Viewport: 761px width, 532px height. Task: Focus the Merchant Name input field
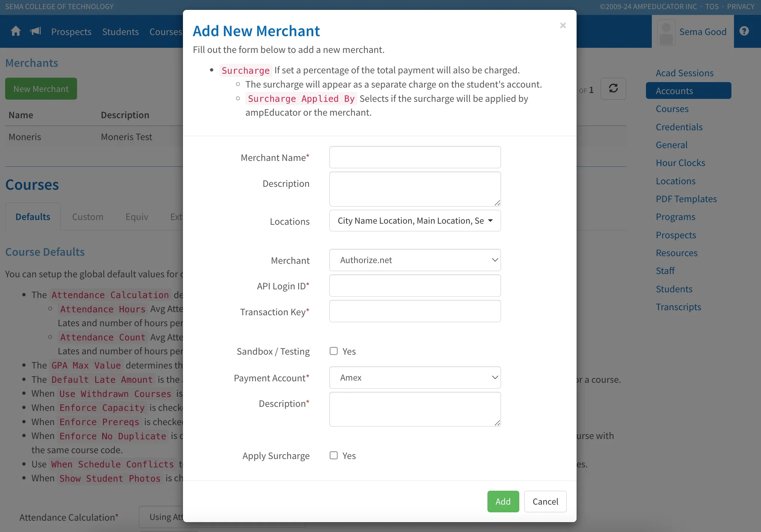click(415, 157)
